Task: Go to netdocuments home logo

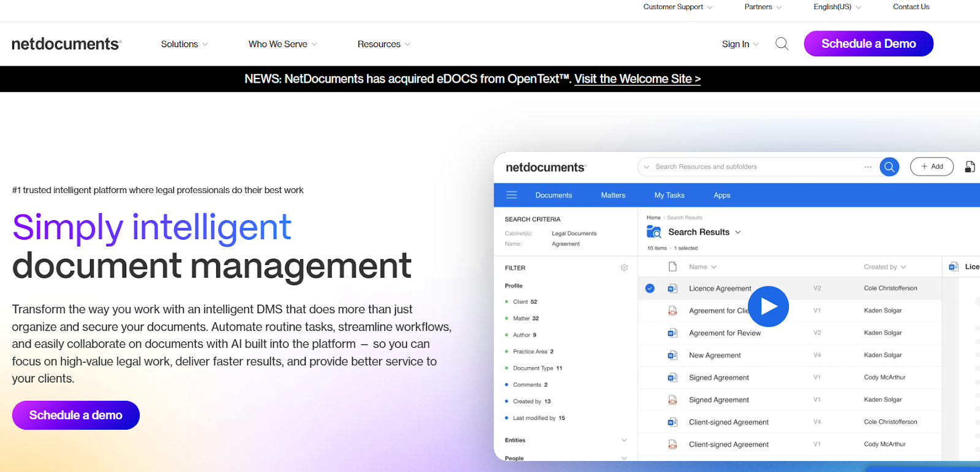Action: point(66,44)
